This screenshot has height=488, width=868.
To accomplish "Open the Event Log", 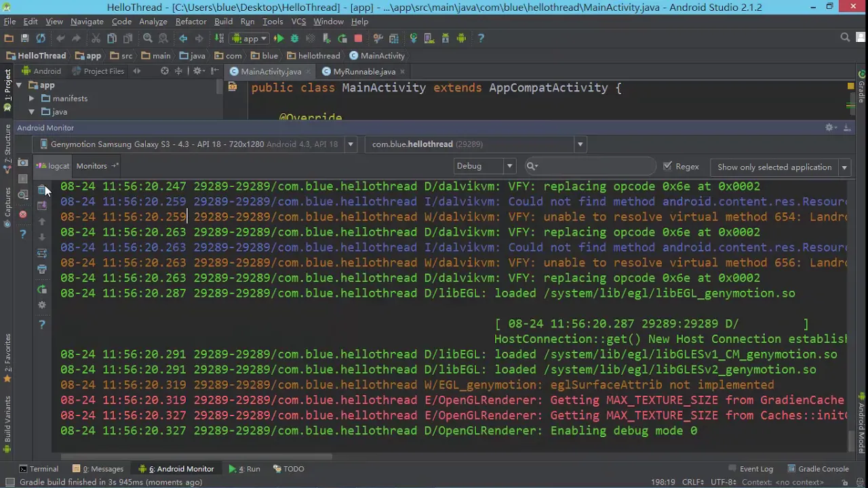I will click(750, 469).
